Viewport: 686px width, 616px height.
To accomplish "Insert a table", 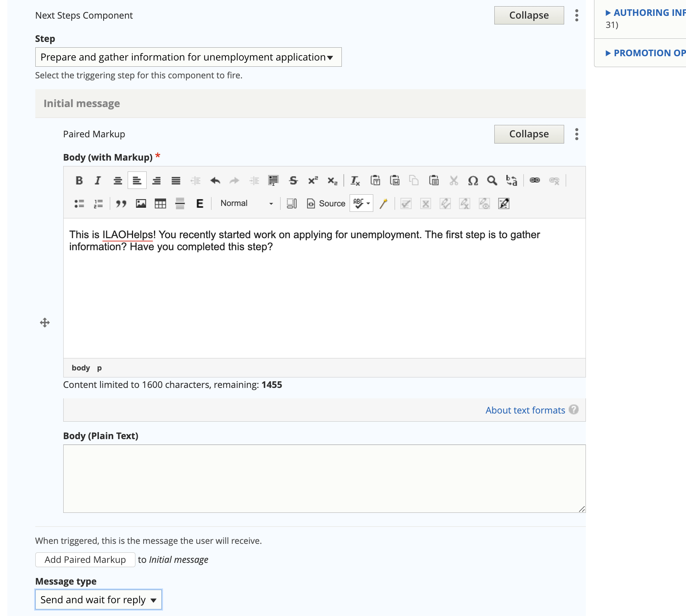I will [160, 203].
